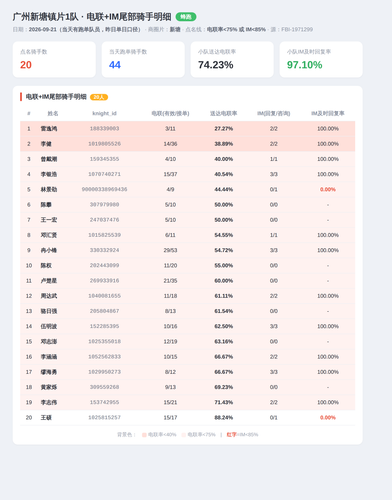Click knight id 159345355

[x=104, y=159]
